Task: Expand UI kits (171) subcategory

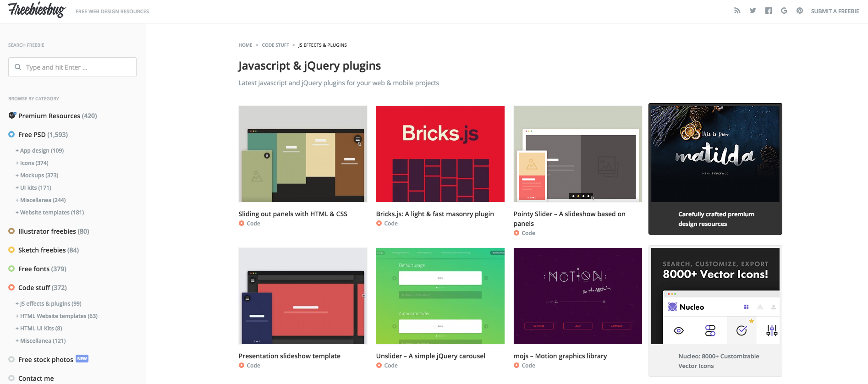Action: click(33, 187)
